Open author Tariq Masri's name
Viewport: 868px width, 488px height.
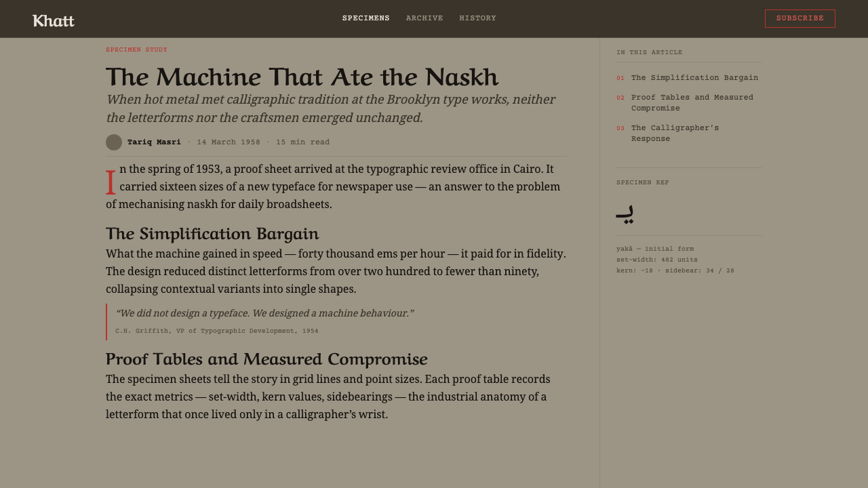tap(154, 142)
